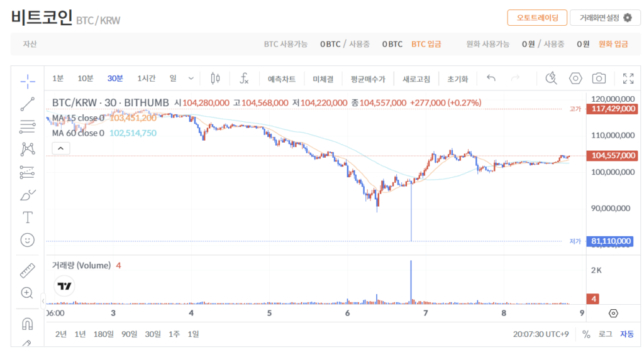The height and width of the screenshot is (350, 644).
Task: Toggle 평균매수가 average buy price line
Action: (x=368, y=79)
